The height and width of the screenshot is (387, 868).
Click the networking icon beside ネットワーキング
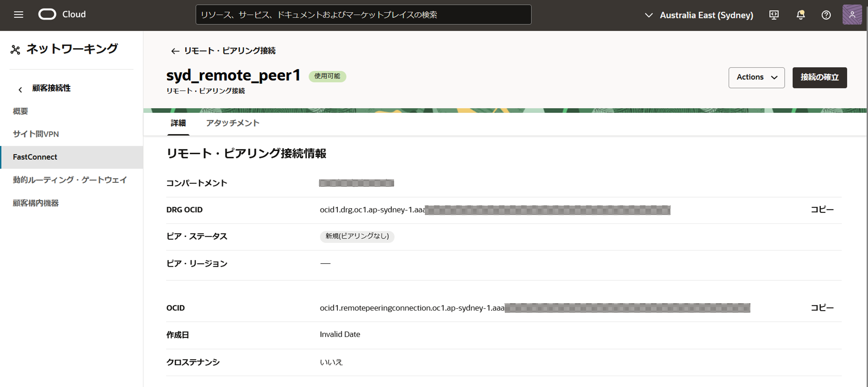tap(15, 50)
